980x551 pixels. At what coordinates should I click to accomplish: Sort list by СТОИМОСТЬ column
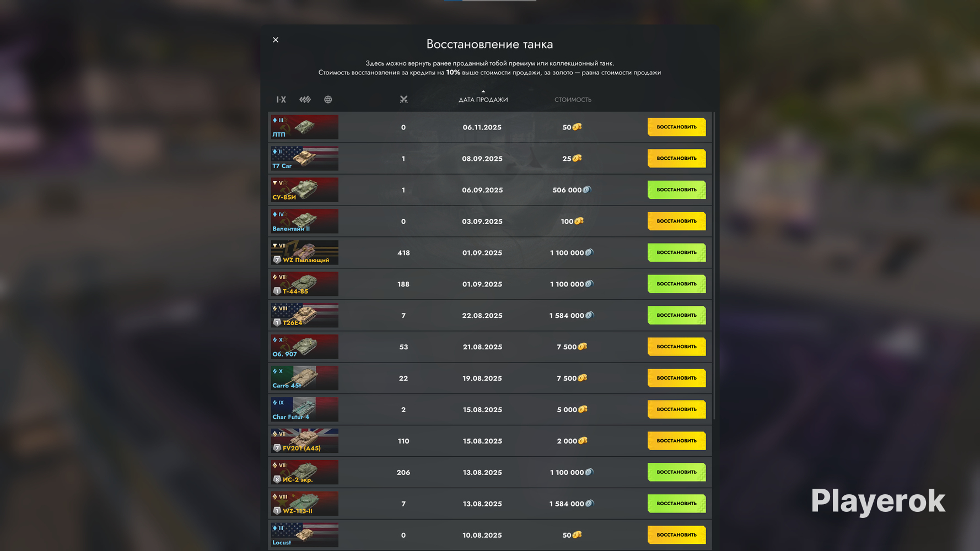[x=573, y=100]
